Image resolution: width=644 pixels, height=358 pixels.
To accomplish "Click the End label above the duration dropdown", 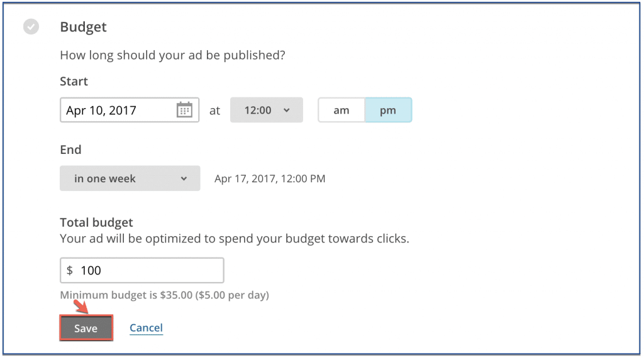I will pos(70,149).
